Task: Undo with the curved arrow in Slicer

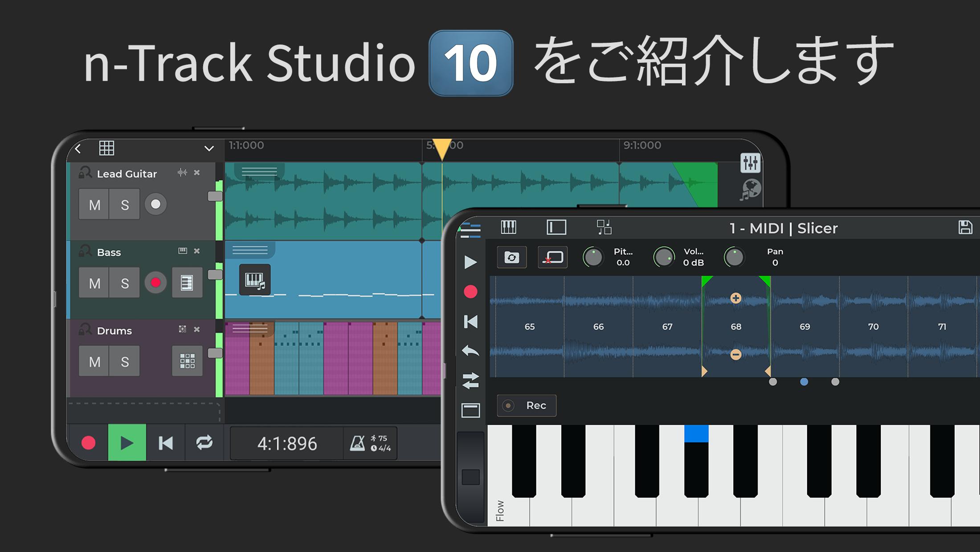Action: [x=470, y=351]
